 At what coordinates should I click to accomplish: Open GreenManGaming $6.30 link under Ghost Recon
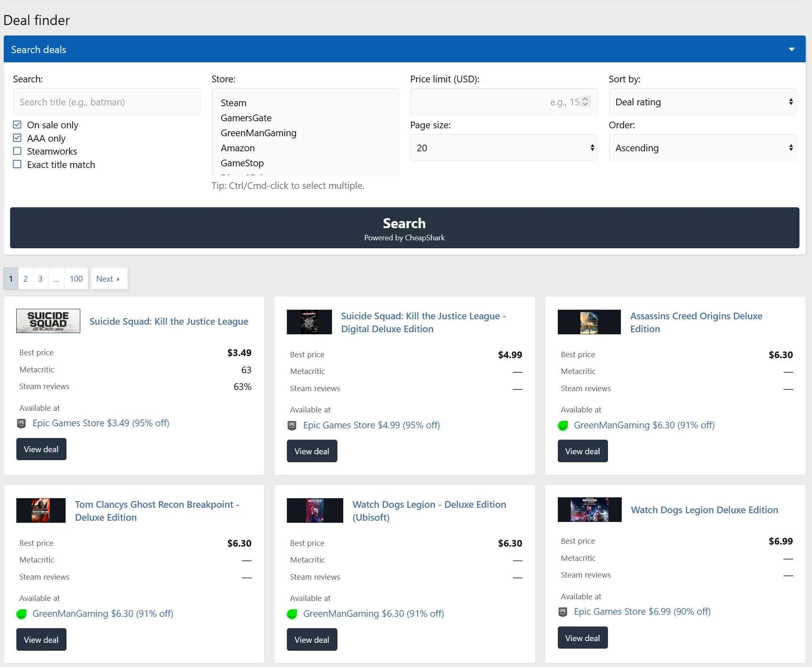[x=103, y=614]
